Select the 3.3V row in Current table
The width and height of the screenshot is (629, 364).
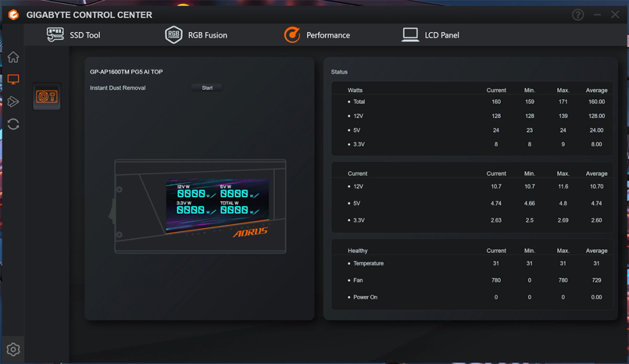click(472, 220)
